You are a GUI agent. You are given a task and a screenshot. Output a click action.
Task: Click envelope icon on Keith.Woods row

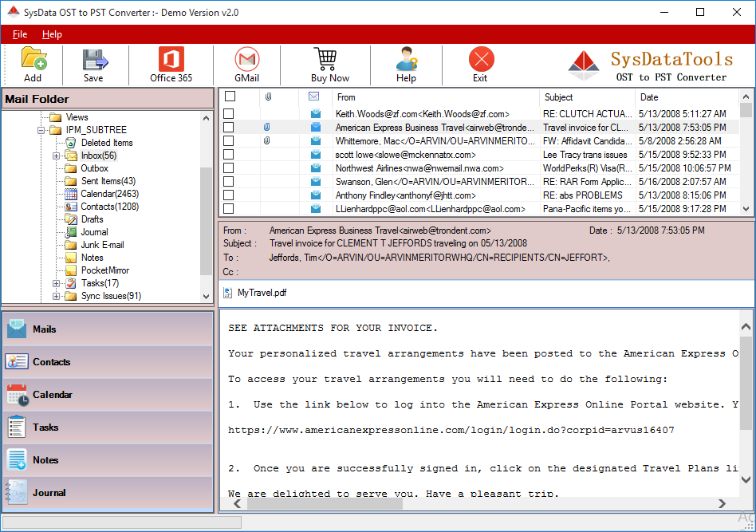tap(316, 114)
